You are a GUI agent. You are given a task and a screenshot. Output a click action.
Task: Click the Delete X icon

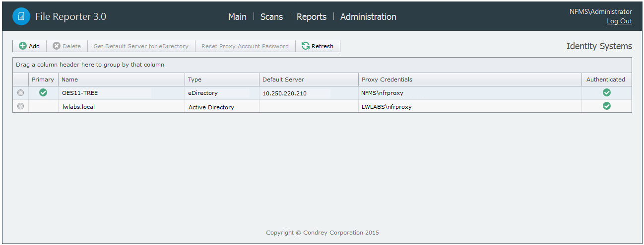[57, 46]
